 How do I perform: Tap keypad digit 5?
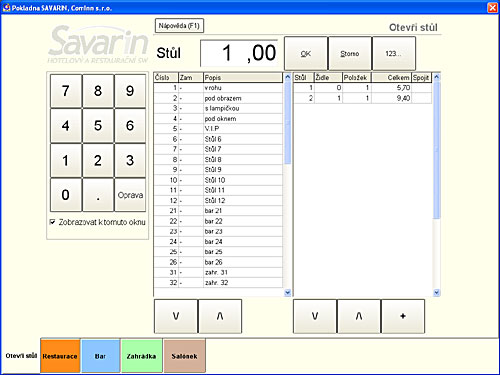point(98,126)
